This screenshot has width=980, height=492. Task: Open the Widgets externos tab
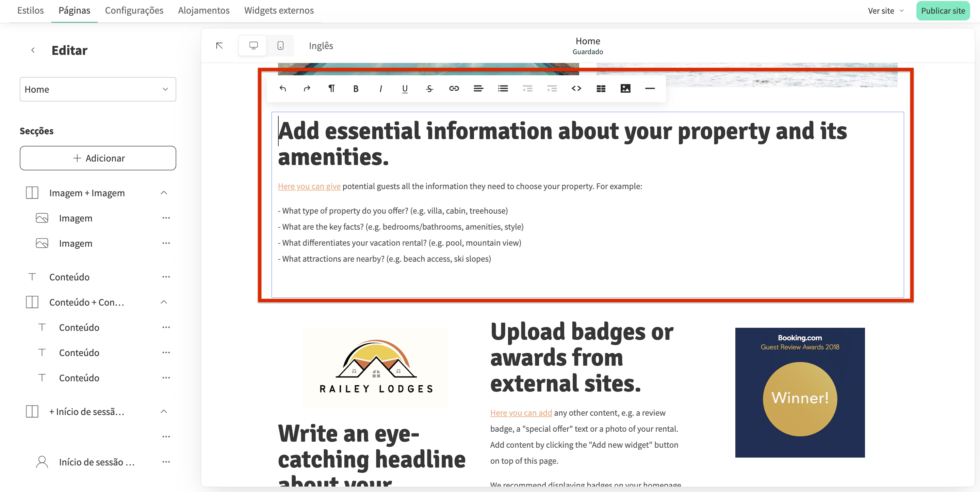pyautogui.click(x=279, y=10)
